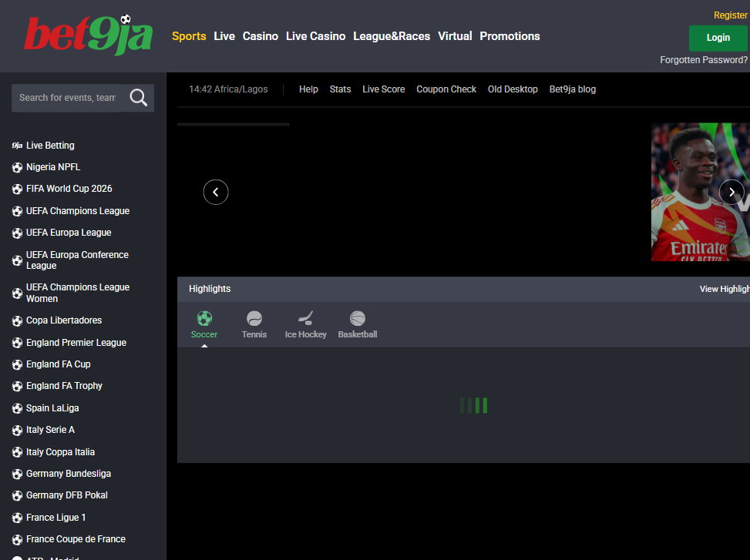Click the 9ja icon beside Live Betting
The width and height of the screenshot is (750, 560).
[x=17, y=146]
